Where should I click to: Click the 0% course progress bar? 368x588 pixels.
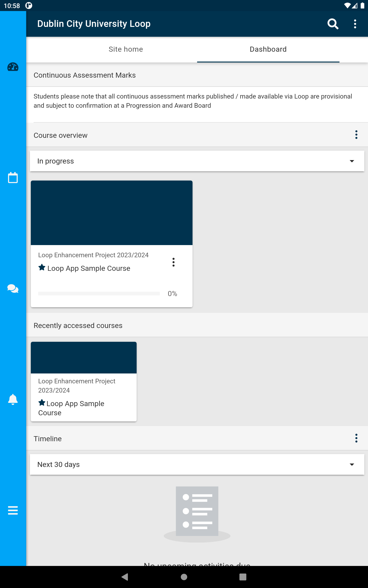[99, 294]
